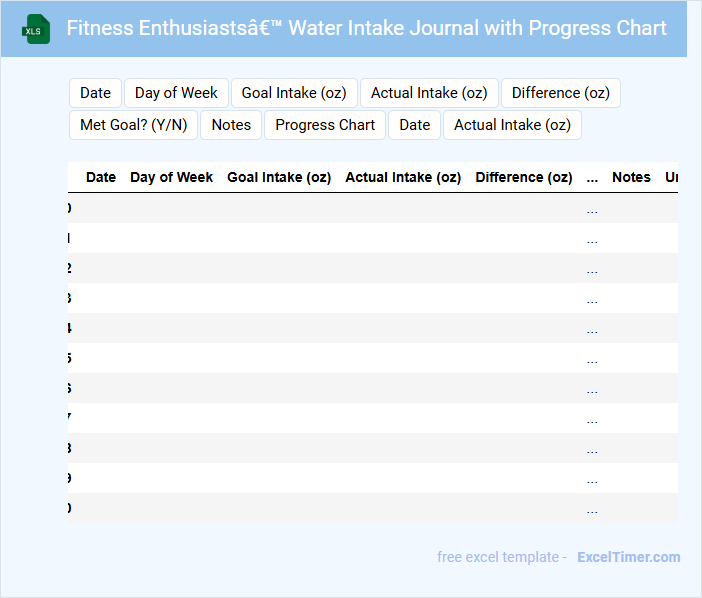Select the Day of Week table column header
This screenshot has width=702, height=598.
[x=171, y=177]
